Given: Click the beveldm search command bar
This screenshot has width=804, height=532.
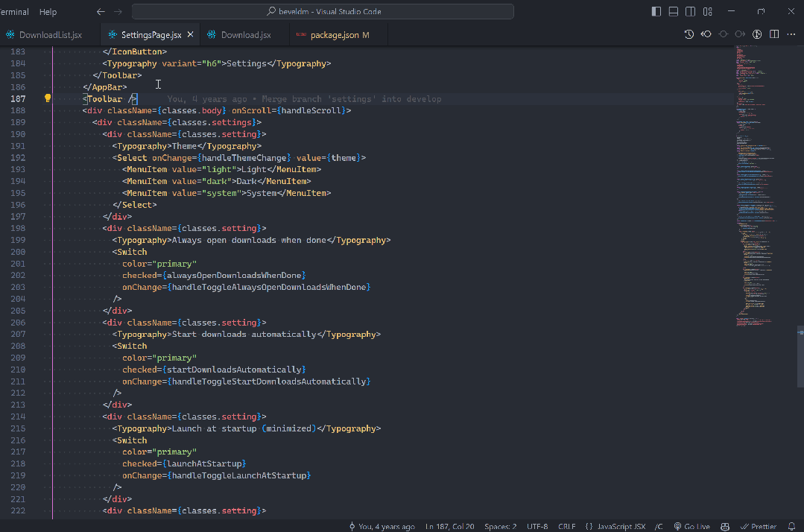Looking at the screenshot, I should click(x=323, y=12).
